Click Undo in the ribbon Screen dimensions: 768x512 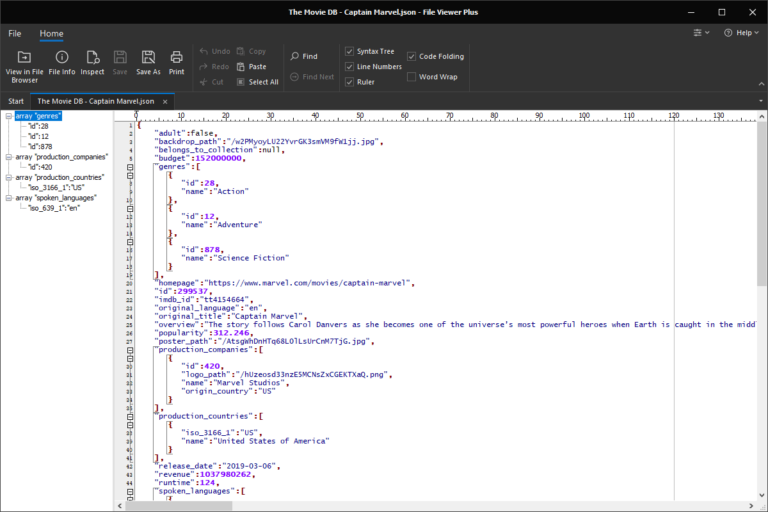pos(215,51)
